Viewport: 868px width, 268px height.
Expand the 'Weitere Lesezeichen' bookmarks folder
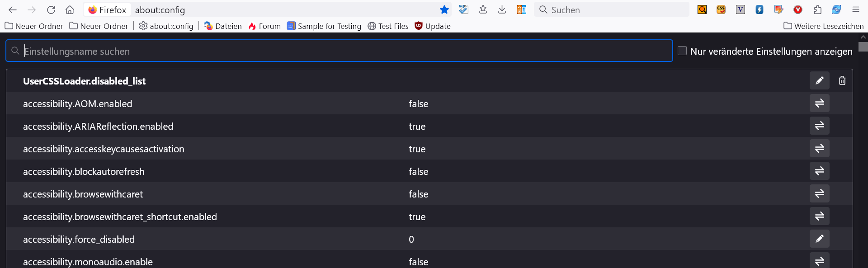pos(823,26)
